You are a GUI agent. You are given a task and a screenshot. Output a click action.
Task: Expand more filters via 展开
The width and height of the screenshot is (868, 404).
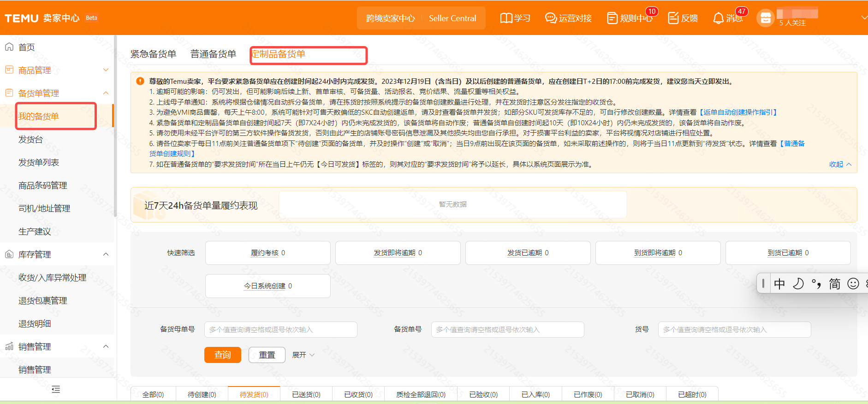click(303, 355)
